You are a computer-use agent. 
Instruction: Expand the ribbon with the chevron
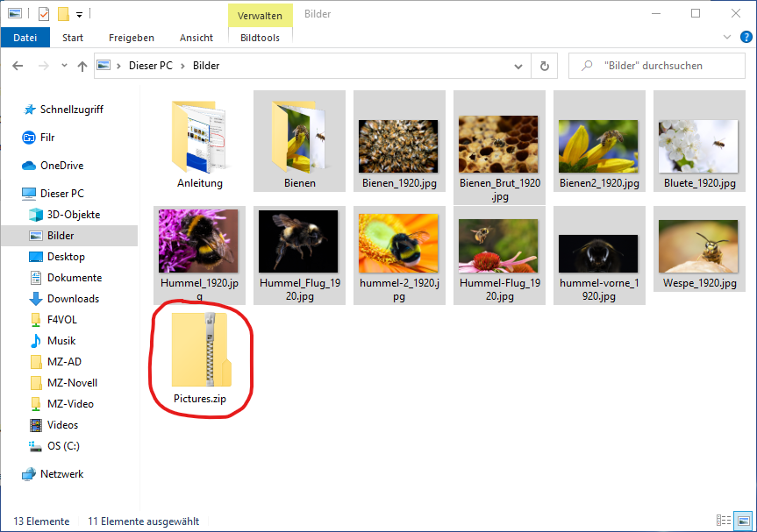pyautogui.click(x=726, y=38)
